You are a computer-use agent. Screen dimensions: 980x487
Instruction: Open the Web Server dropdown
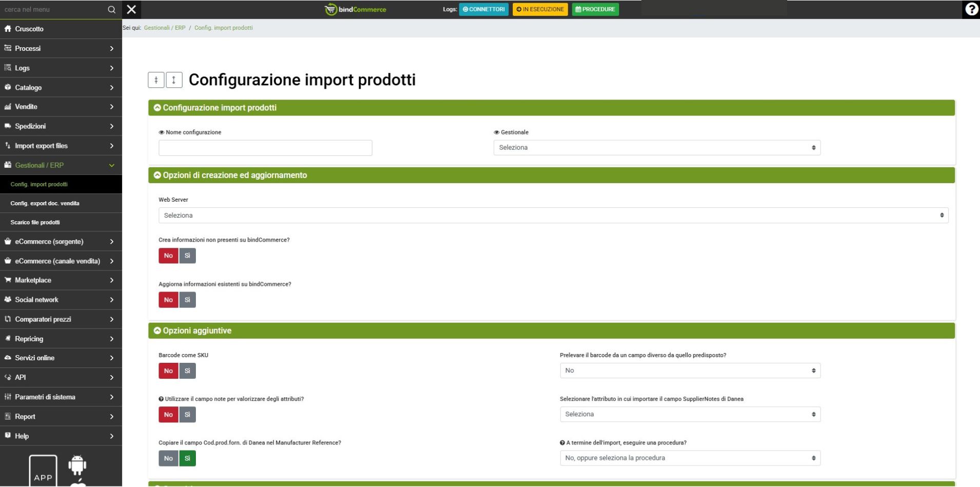[x=553, y=216]
